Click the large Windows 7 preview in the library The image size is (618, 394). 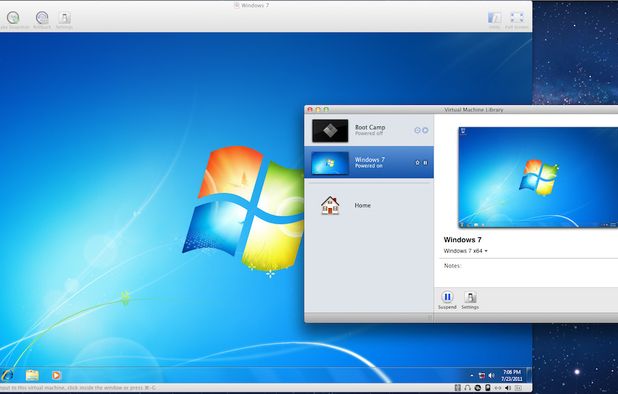tap(538, 177)
